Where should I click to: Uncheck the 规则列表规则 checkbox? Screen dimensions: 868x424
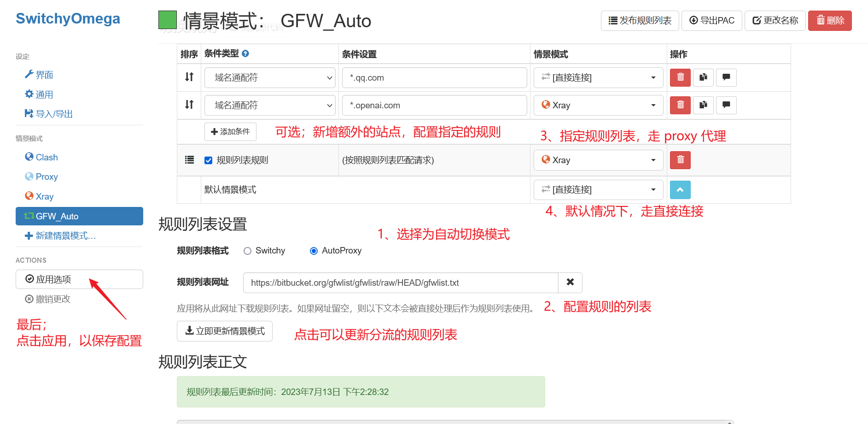pyautogui.click(x=208, y=160)
